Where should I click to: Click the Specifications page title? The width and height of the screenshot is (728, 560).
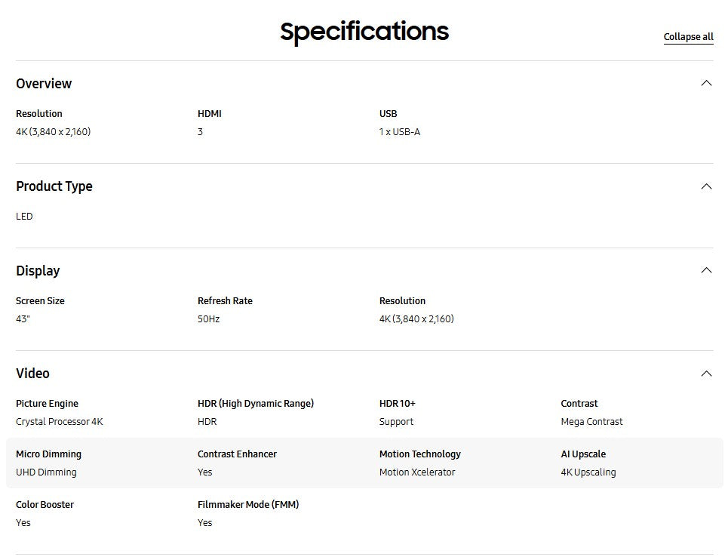364,32
